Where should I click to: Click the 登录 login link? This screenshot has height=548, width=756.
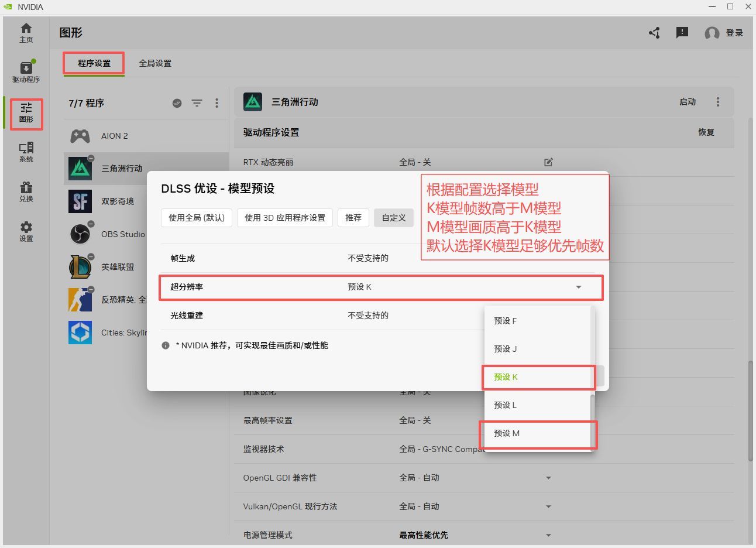click(734, 33)
